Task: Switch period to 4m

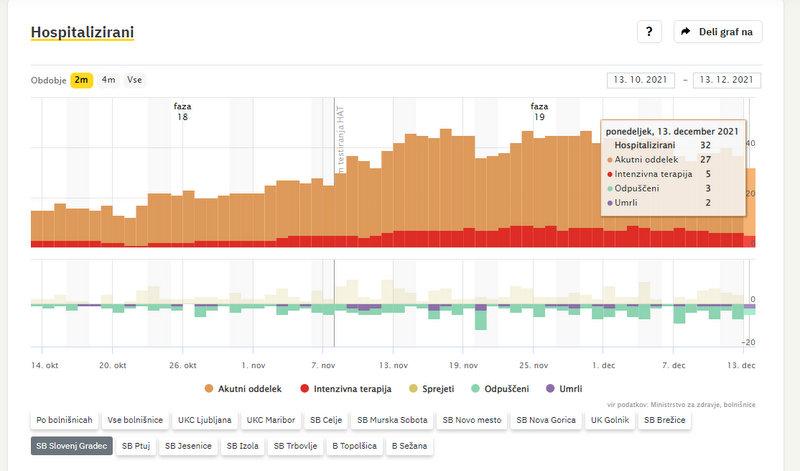Action: (x=108, y=80)
